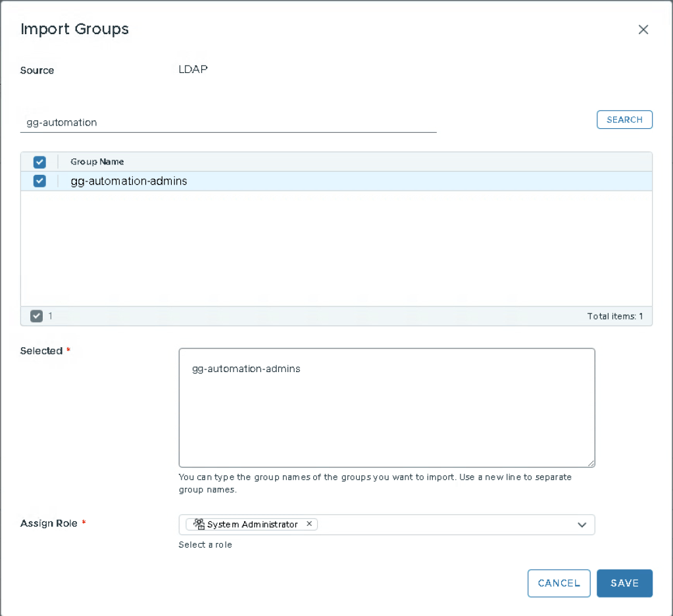
Task: Click the Select a role hint text
Action: tap(205, 544)
